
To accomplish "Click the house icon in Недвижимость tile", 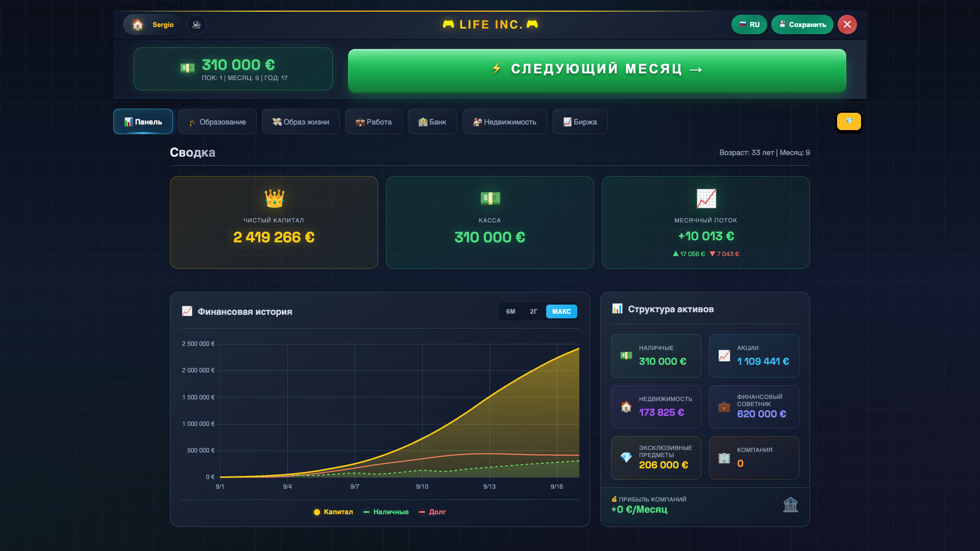I will (x=626, y=407).
